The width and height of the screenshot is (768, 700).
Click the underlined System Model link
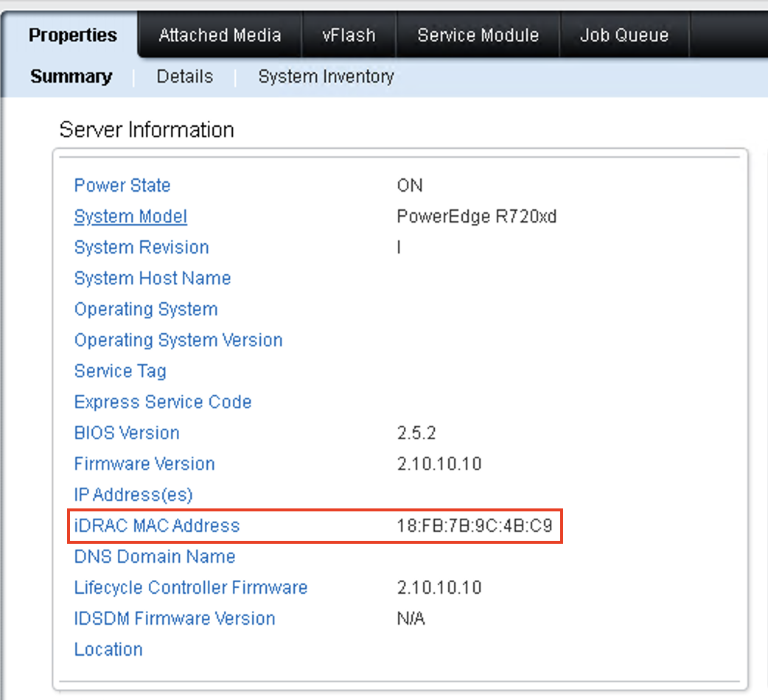(x=130, y=217)
